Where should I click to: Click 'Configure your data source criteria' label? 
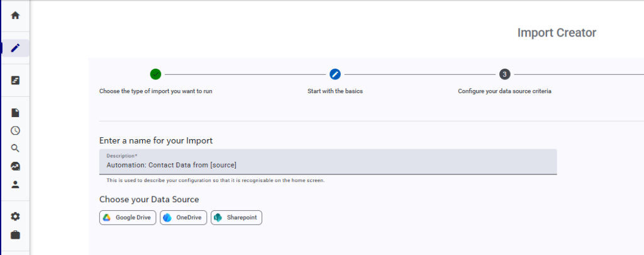[504, 91]
